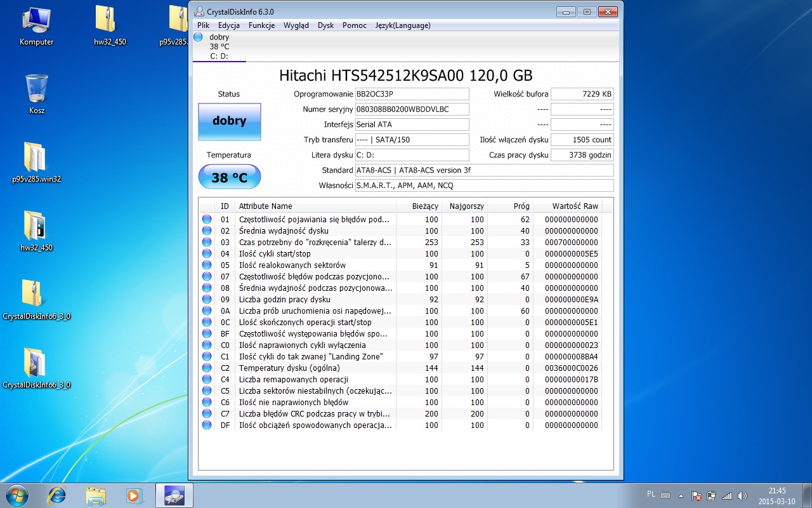
Task: Click the status orb for attribute 02
Action: pyautogui.click(x=207, y=231)
